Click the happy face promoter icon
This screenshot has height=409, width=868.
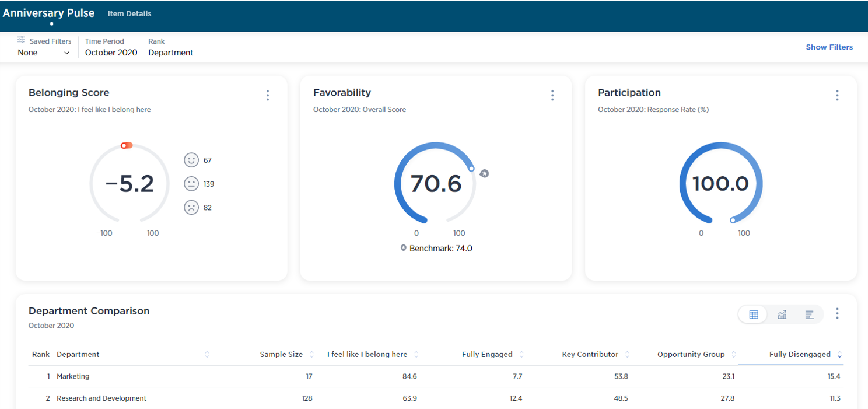tap(191, 160)
